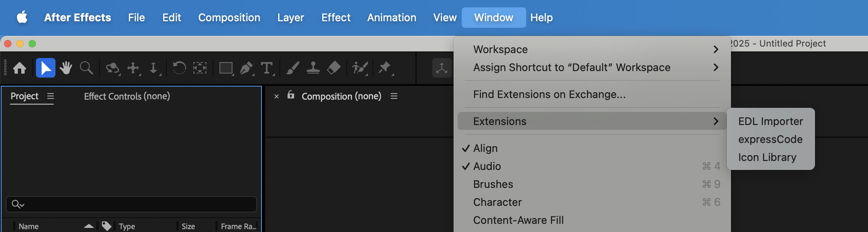Viewport: 868px width, 232px height.
Task: Toggle the Audio panel checkmark off
Action: 487,166
